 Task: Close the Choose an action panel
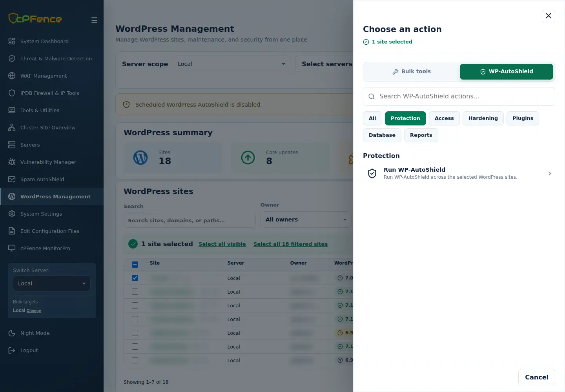pos(549,16)
